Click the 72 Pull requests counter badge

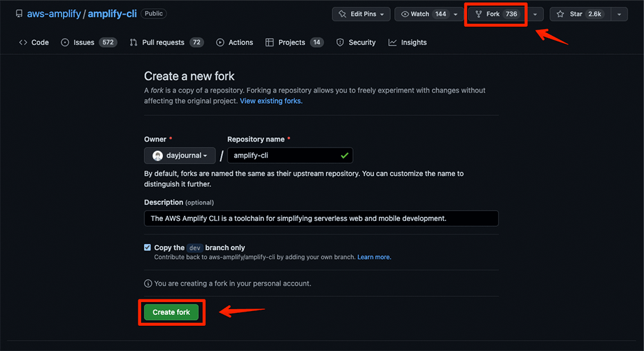pos(196,43)
